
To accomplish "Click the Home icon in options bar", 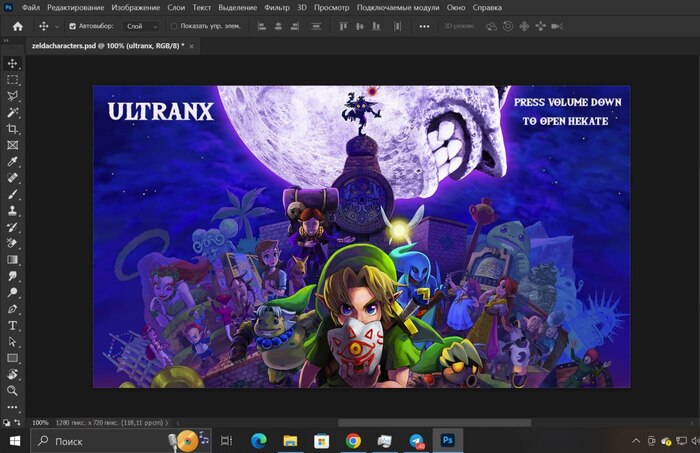I will (17, 26).
